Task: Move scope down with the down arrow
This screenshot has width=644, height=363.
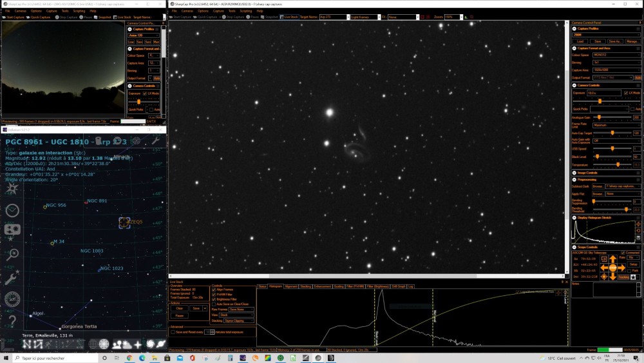Action: tap(612, 277)
